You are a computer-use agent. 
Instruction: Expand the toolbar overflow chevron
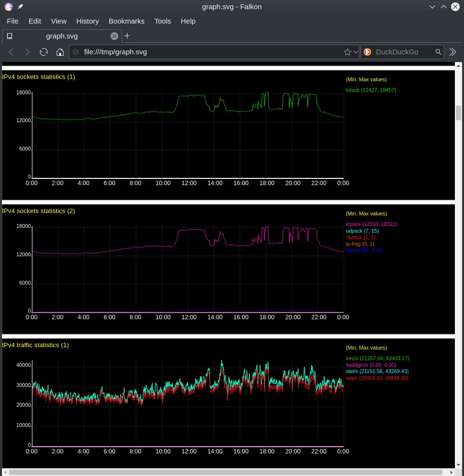tap(452, 52)
